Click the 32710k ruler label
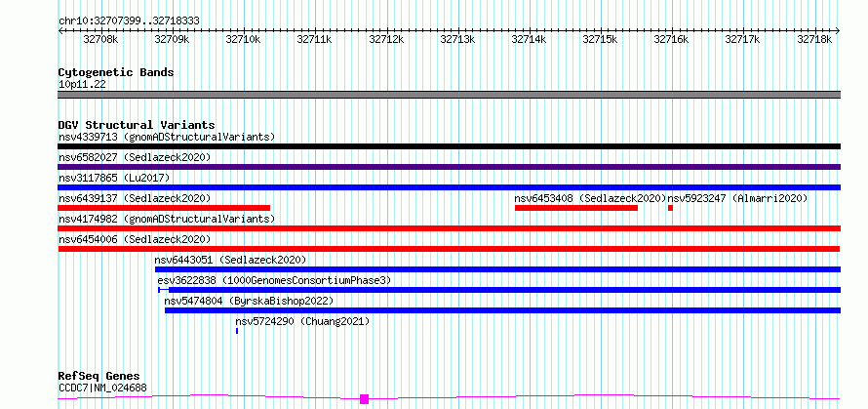Viewport: 868px width, 409px height. click(244, 39)
